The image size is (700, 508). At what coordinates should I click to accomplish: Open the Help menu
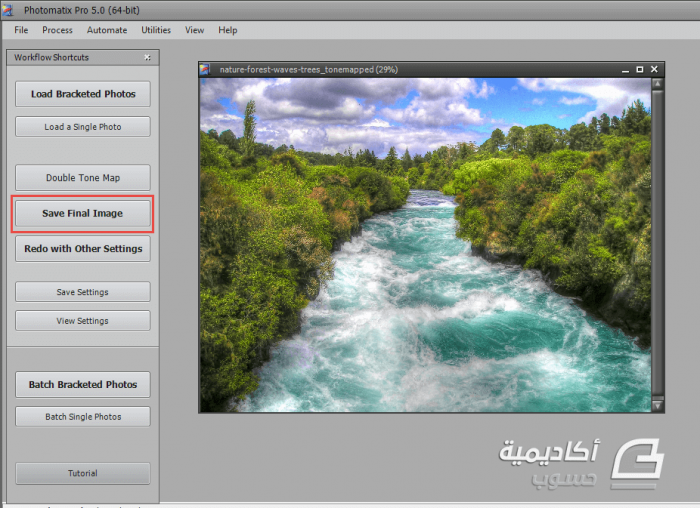227,30
